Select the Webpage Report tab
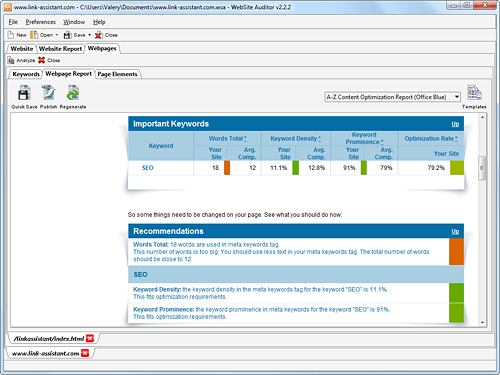 [x=68, y=74]
